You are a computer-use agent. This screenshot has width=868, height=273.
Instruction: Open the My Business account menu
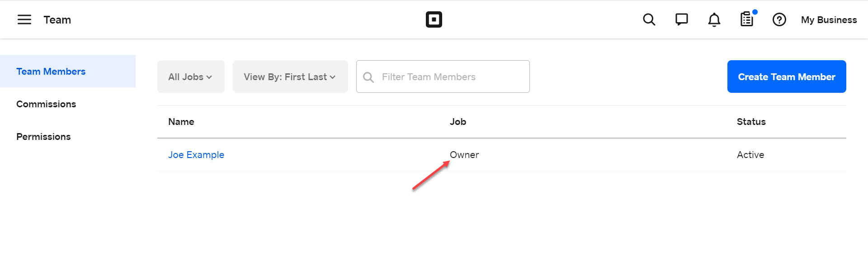[x=829, y=20]
